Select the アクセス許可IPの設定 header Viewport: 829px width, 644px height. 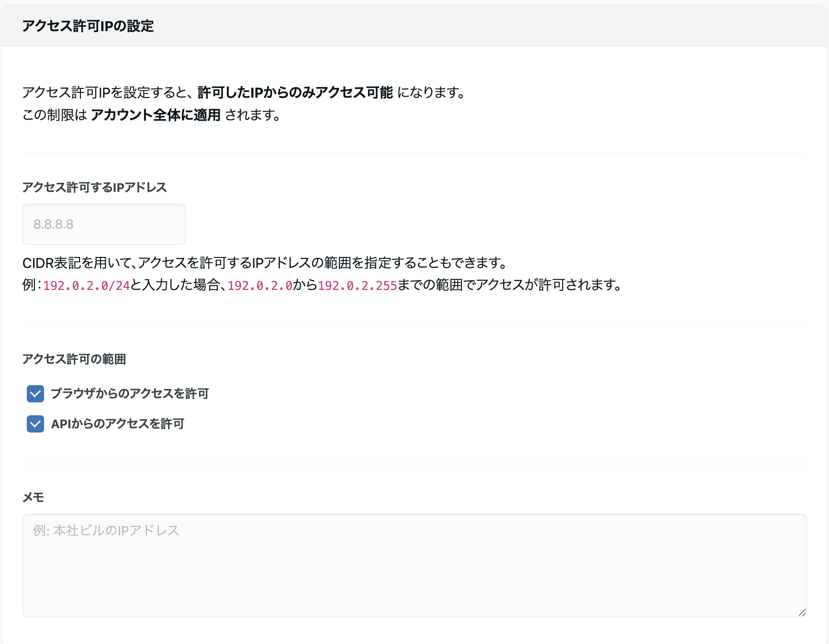[88, 27]
